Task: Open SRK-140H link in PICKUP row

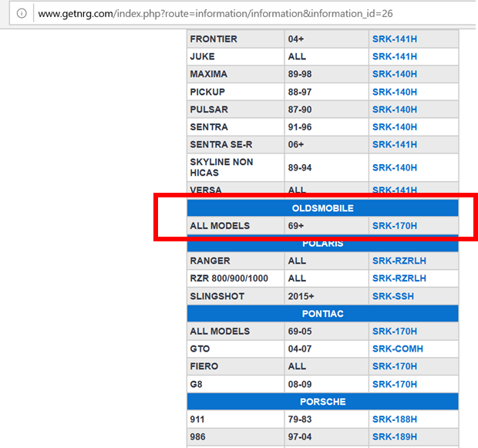Action: point(395,92)
